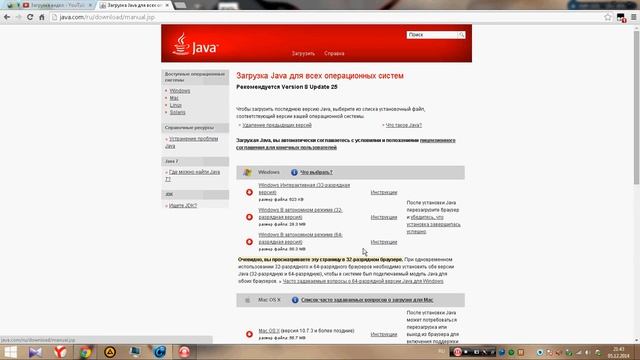Click the volume speaker tray icon
This screenshot has width=640, height=360.
coord(588,352)
